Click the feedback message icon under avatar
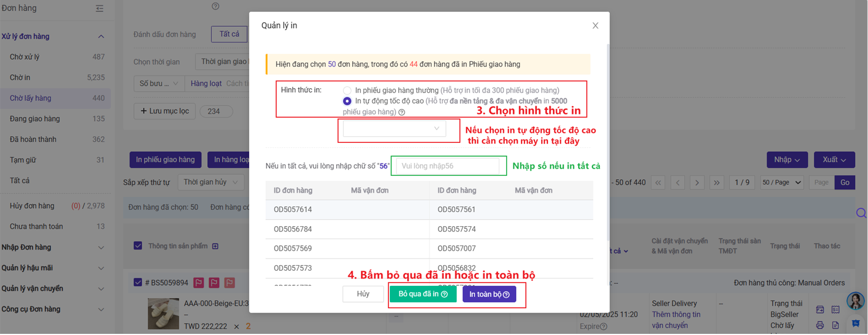868x335 pixels. pyautogui.click(x=855, y=323)
